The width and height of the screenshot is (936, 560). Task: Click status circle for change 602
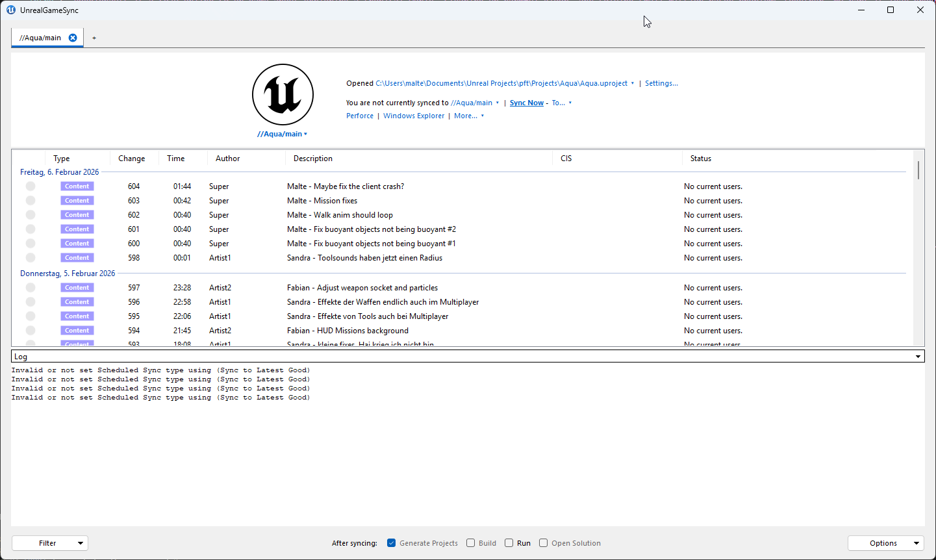tap(31, 215)
